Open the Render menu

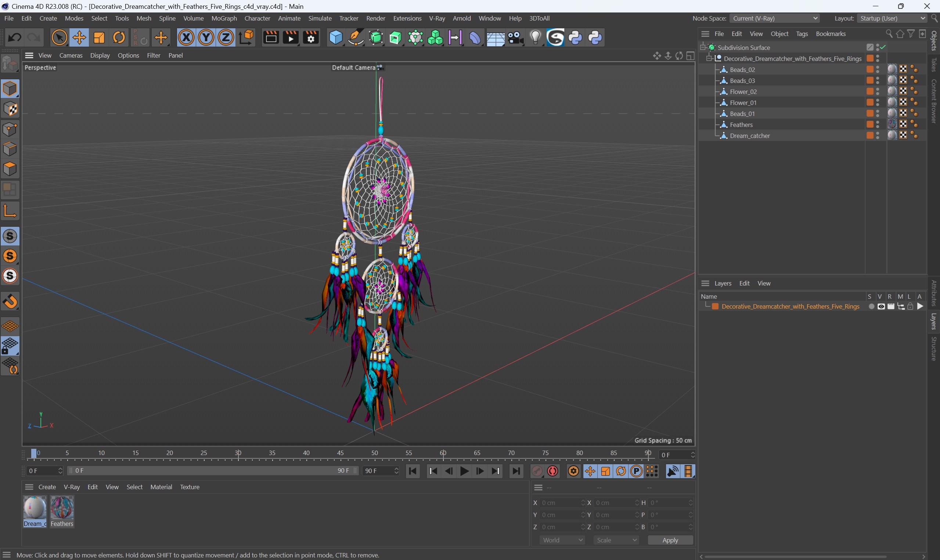[x=376, y=18]
